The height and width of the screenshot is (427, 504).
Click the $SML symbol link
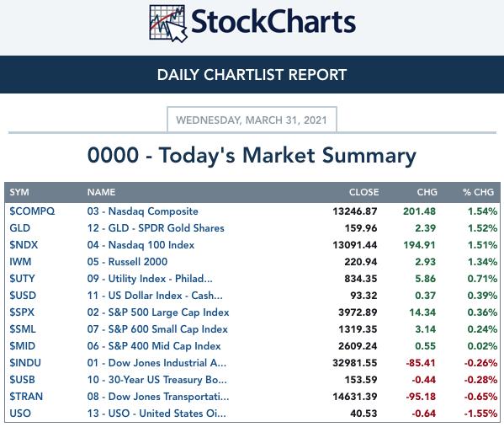coord(23,329)
